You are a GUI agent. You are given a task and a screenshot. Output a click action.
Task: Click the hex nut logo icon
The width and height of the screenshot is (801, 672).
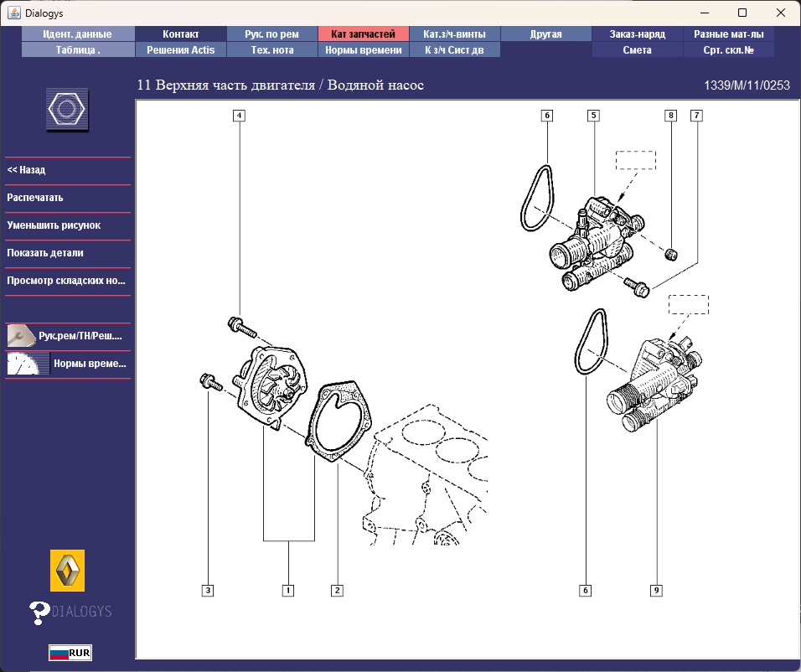point(67,110)
